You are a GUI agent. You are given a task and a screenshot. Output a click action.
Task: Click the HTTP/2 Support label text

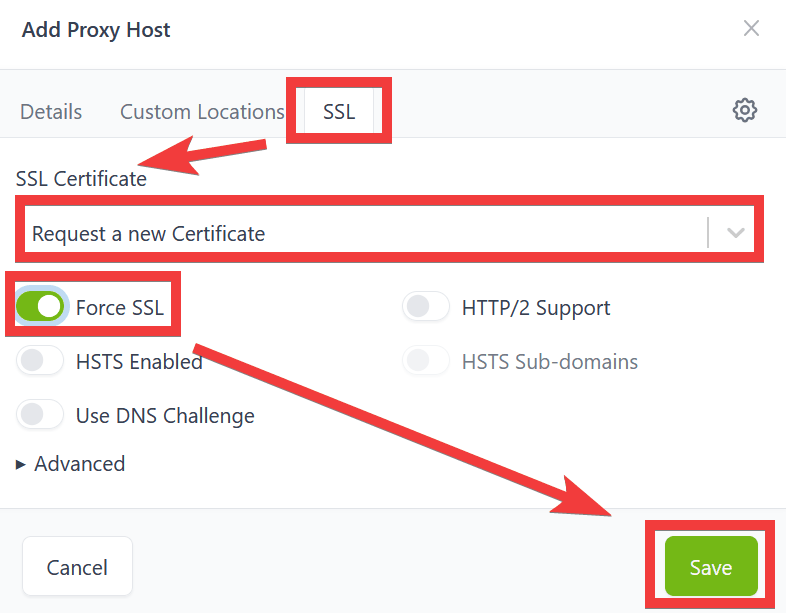click(x=536, y=308)
